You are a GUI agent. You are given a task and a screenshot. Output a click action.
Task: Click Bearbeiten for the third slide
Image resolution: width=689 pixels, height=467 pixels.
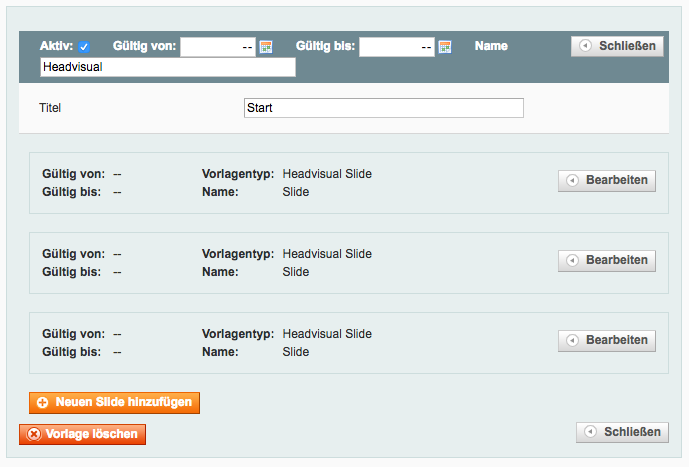(607, 340)
